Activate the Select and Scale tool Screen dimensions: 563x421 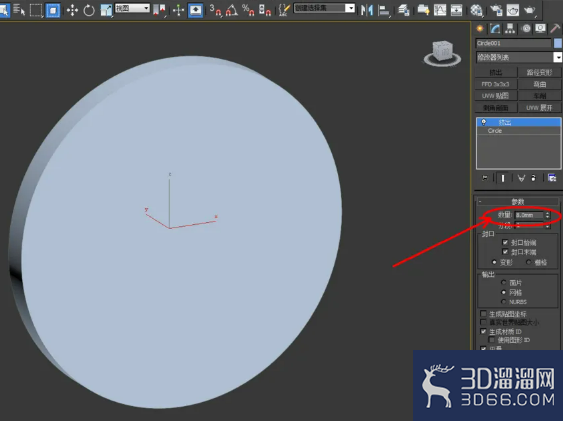[106, 10]
